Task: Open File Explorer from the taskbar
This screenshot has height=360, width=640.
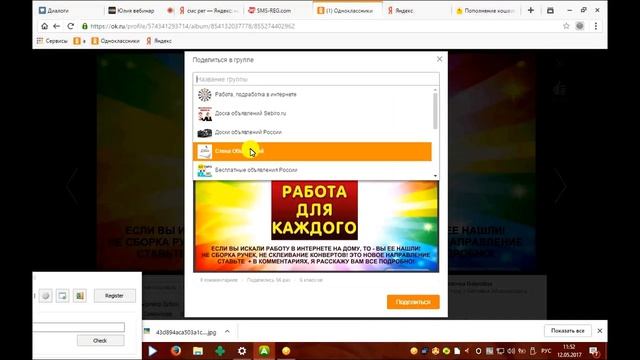Action: [x=198, y=351]
